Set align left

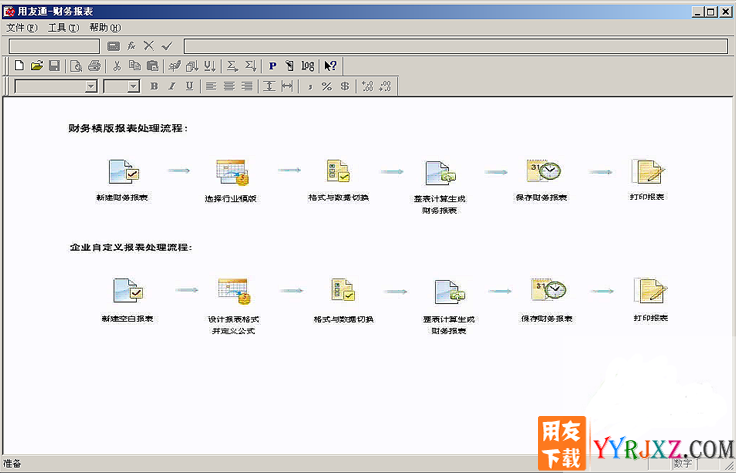coord(211,86)
